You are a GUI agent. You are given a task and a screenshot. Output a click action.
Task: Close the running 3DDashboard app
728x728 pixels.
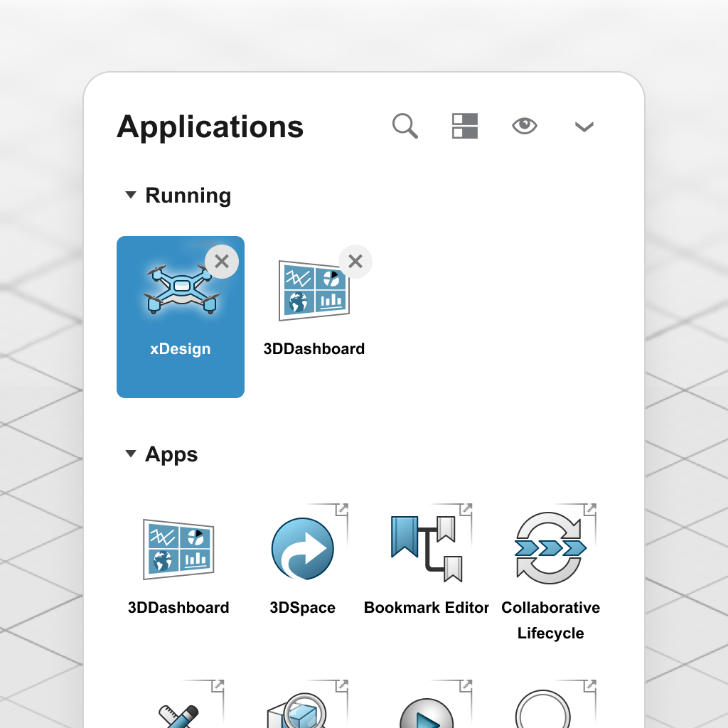(355, 262)
